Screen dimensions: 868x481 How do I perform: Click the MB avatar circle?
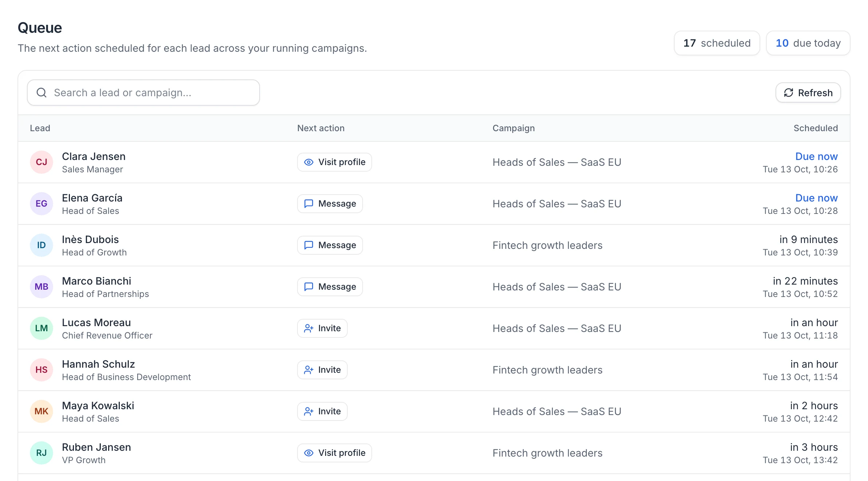pyautogui.click(x=42, y=287)
